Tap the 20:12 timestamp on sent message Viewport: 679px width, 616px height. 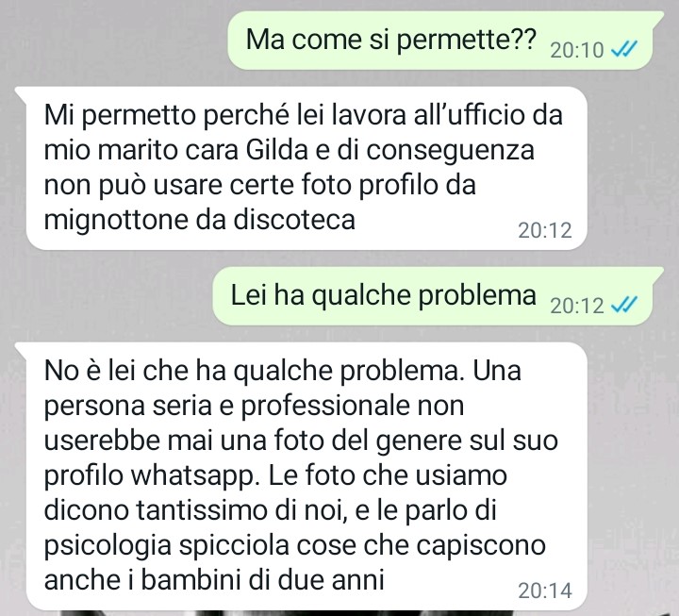pos(576,306)
